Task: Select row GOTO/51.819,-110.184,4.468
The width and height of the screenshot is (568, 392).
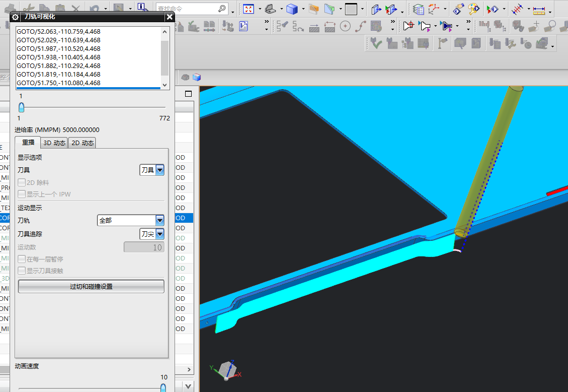Action: (x=88, y=75)
